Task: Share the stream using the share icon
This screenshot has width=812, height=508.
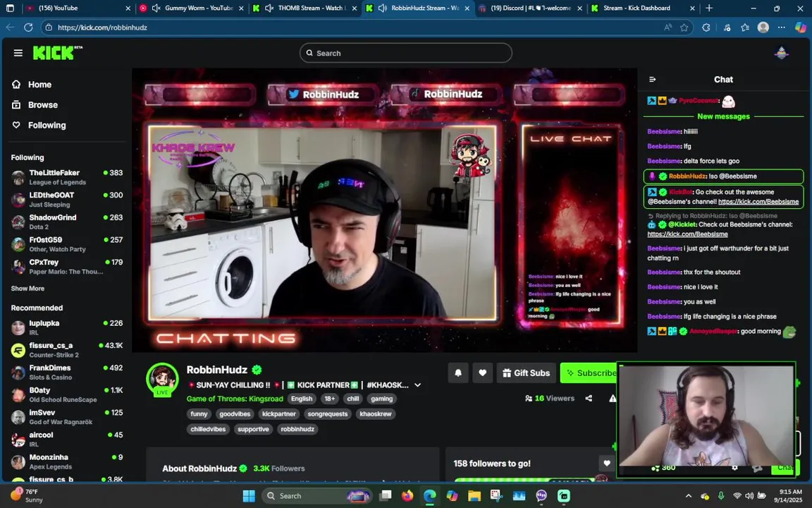Action: pos(589,398)
